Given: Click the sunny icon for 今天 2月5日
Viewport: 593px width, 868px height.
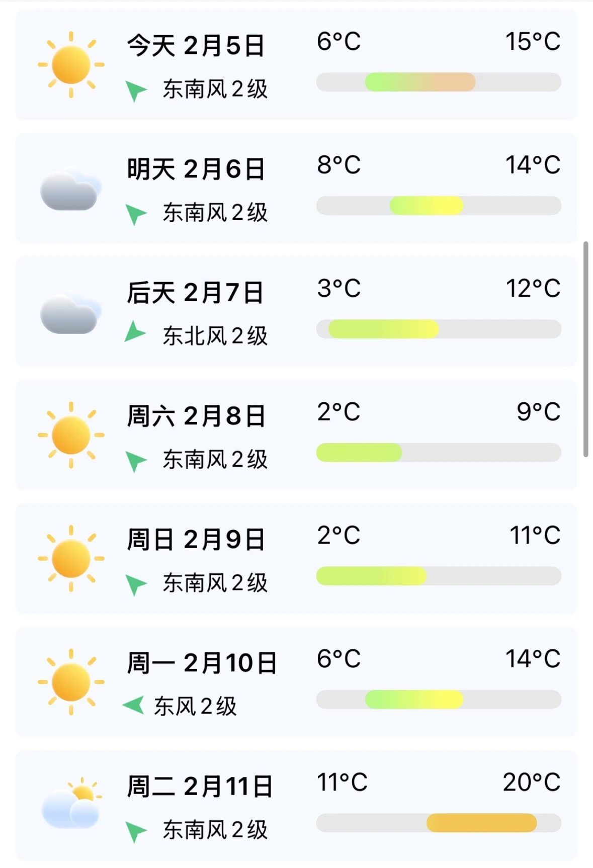Looking at the screenshot, I should click(x=71, y=64).
